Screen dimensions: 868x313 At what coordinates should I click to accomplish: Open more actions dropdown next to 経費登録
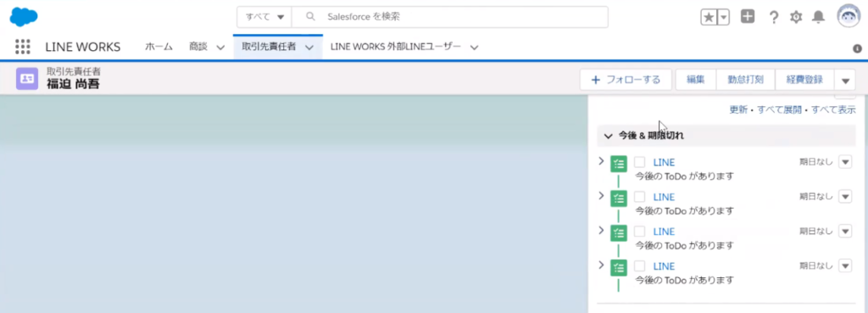click(x=845, y=80)
